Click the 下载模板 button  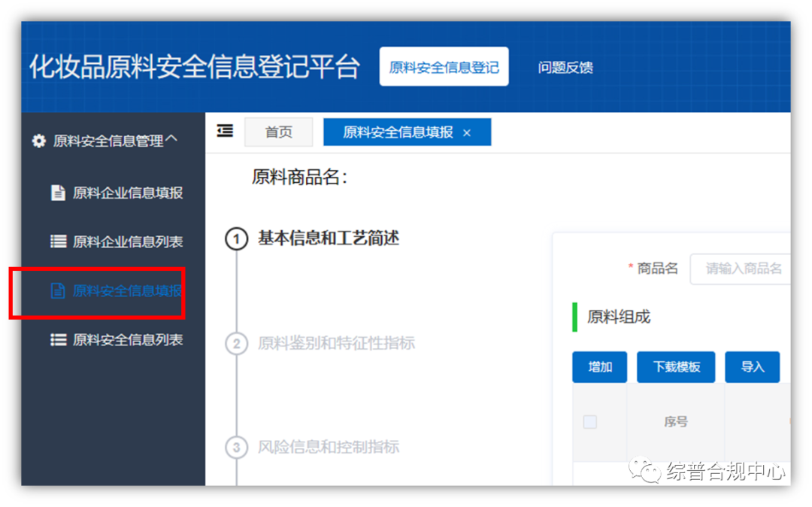tap(675, 367)
